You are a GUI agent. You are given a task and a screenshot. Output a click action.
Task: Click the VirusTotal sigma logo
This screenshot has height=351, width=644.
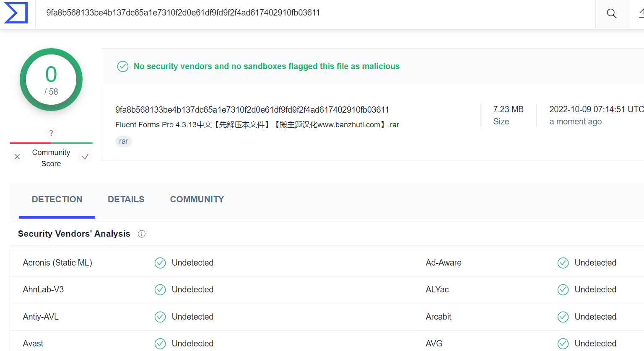16,13
